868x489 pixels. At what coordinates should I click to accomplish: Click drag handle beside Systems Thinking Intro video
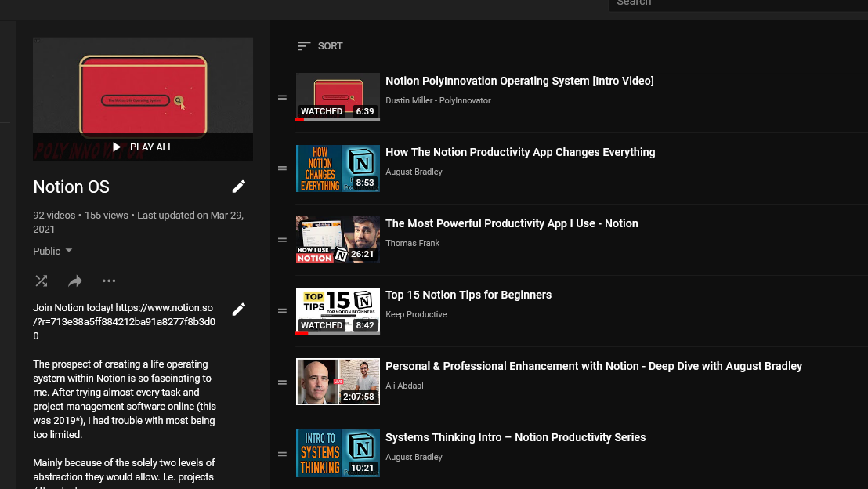coord(282,454)
